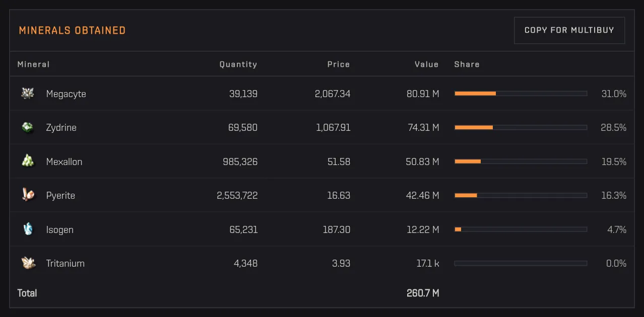Click Zydrine value 74.31 M
The height and width of the screenshot is (317, 644).
click(423, 128)
